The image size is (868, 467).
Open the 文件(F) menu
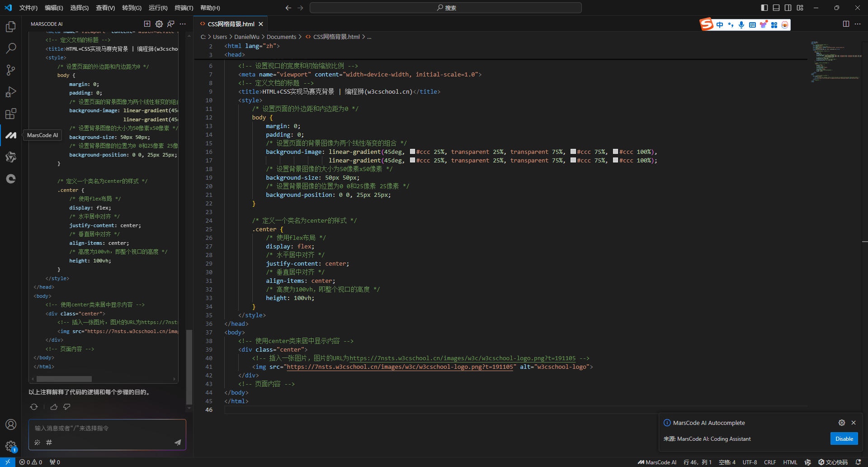coord(28,8)
